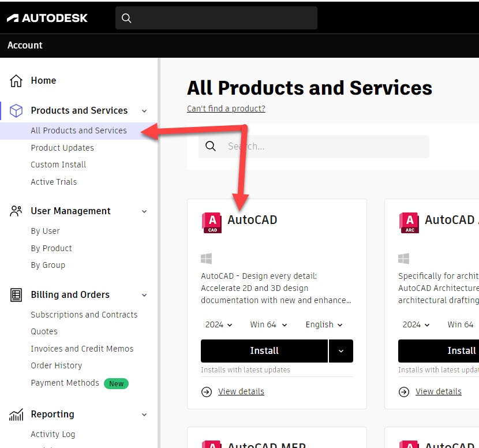Open Payment Methods in sidebar
Image resolution: width=479 pixels, height=448 pixels.
pos(65,383)
